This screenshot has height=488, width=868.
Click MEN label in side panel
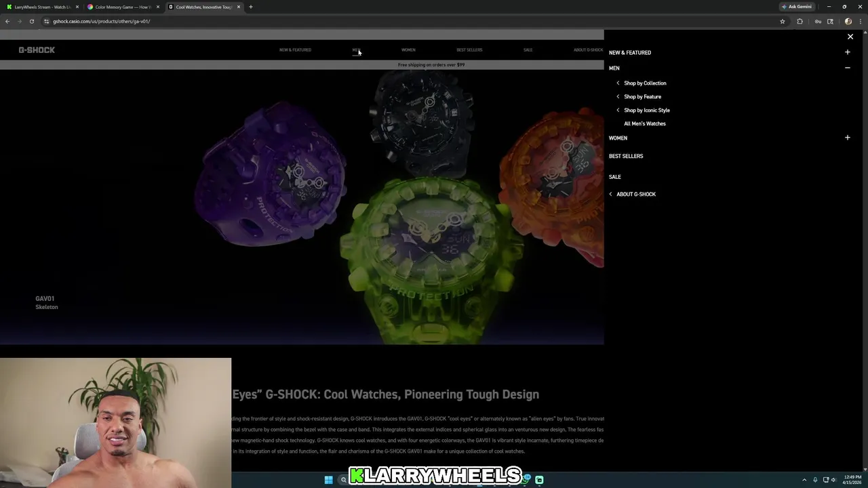(x=614, y=68)
